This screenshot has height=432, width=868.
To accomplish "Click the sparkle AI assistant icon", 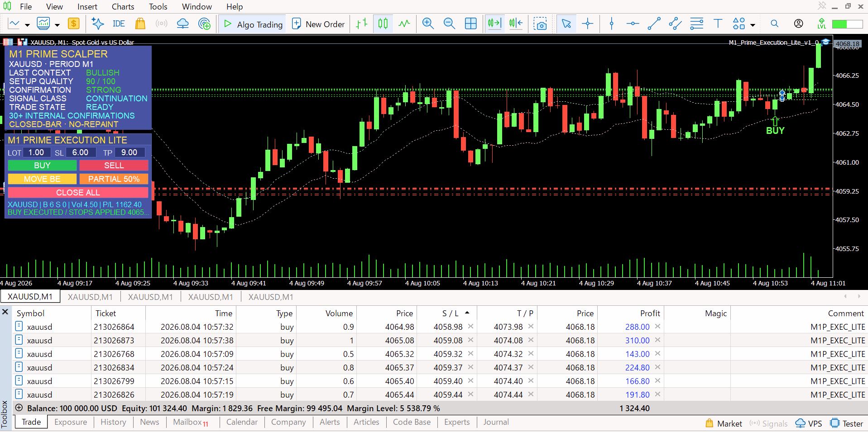I will coord(97,24).
